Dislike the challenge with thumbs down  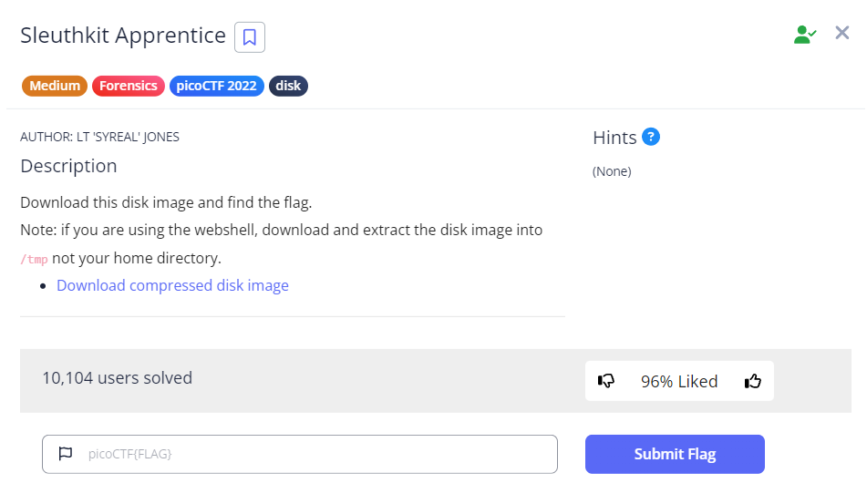[606, 381]
